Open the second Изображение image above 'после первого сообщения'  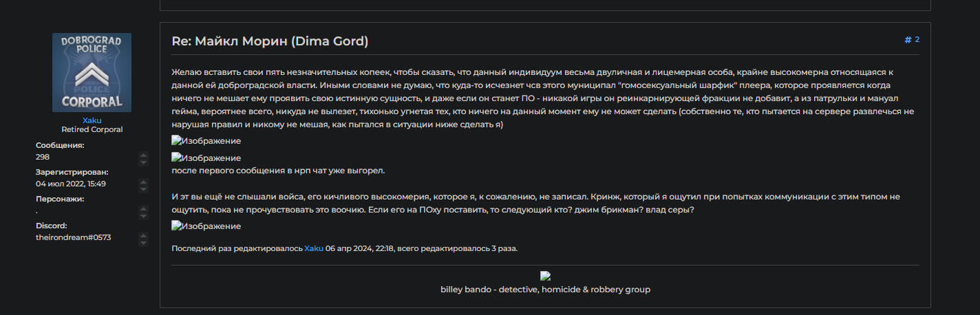click(x=206, y=157)
